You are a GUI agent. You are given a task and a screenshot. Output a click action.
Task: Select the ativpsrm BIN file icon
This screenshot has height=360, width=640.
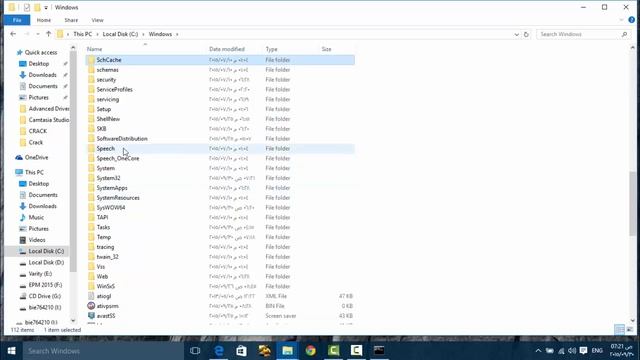[91, 306]
